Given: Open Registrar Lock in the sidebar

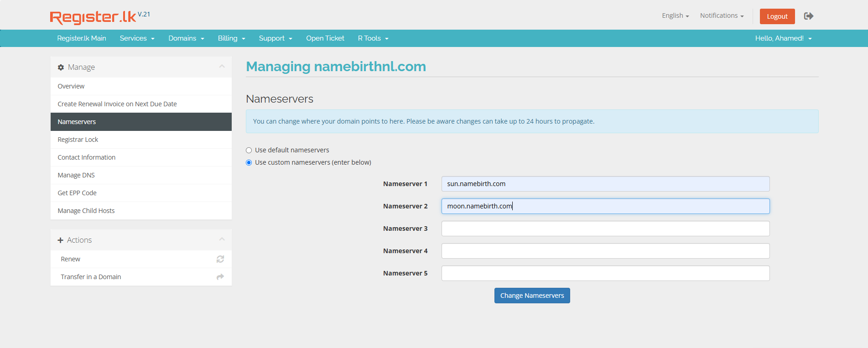Looking at the screenshot, I should tap(141, 140).
